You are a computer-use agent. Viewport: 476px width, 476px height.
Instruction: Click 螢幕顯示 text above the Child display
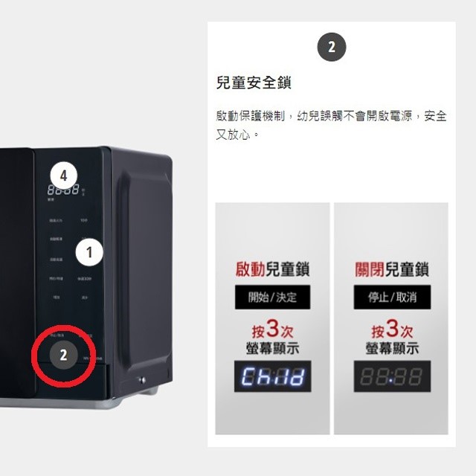point(272,348)
